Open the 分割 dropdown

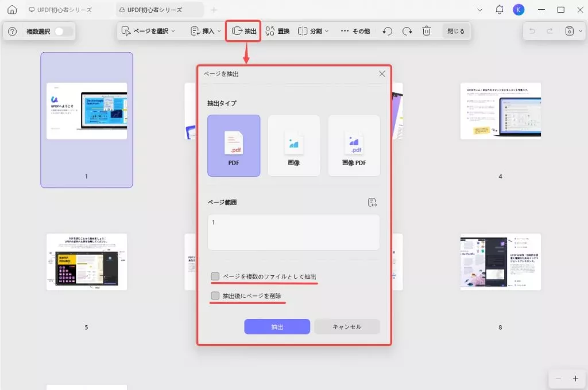tap(313, 31)
